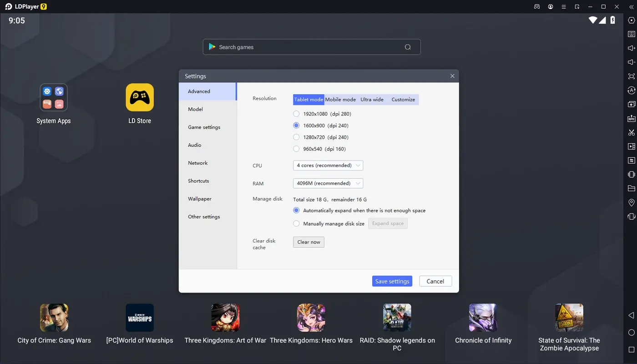The height and width of the screenshot is (364, 637).
Task: Open the RAM size dropdown
Action: [328, 183]
